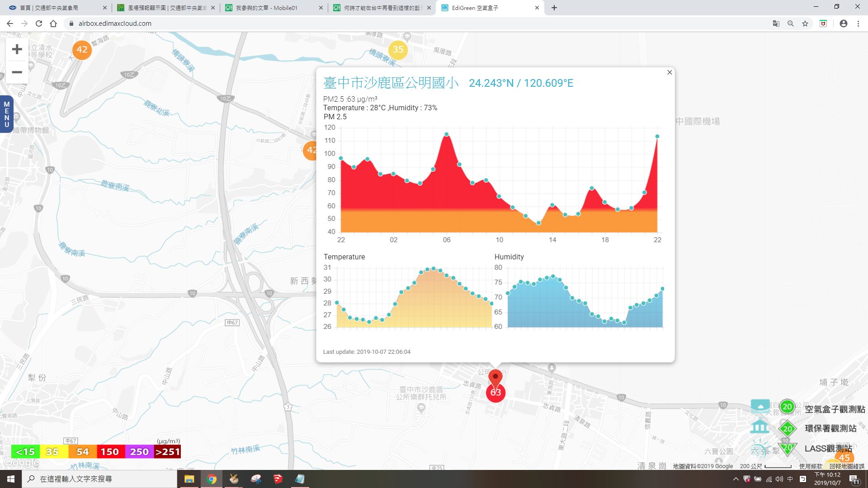Click the Google logo on map
The height and width of the screenshot is (488, 868).
tap(21, 463)
